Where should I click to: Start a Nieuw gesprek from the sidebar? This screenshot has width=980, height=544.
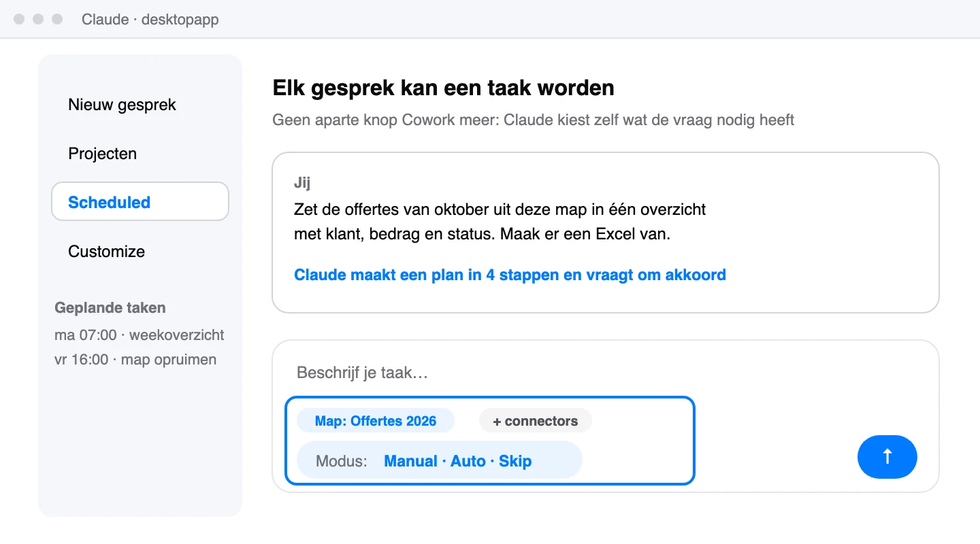(x=122, y=105)
